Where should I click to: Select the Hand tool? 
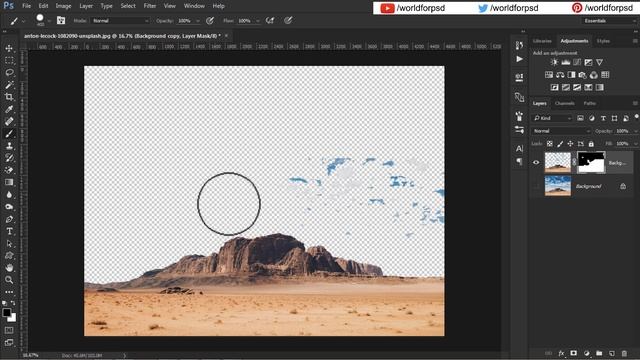pos(9,268)
